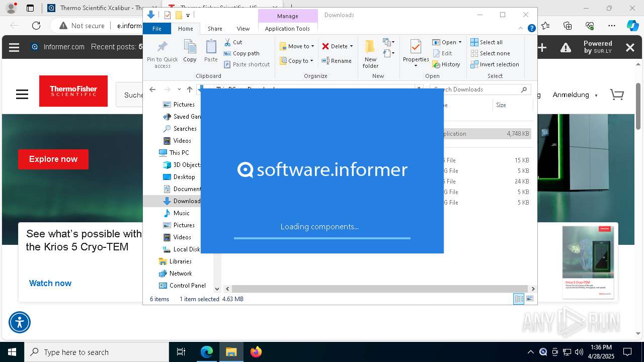Click Edit in the Open group

point(442,53)
